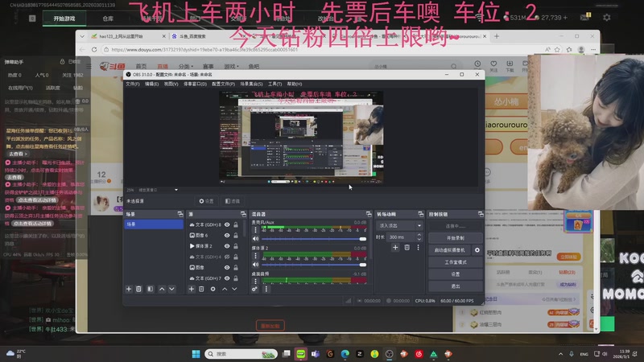The image size is (644, 362).
Task: Undock the Controls panel via its float icon
Action: point(481,214)
